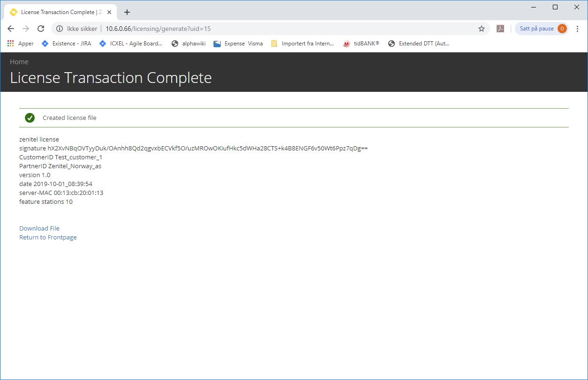Open the Expense Visma bookmark
The width and height of the screenshot is (588, 380).
coord(238,44)
